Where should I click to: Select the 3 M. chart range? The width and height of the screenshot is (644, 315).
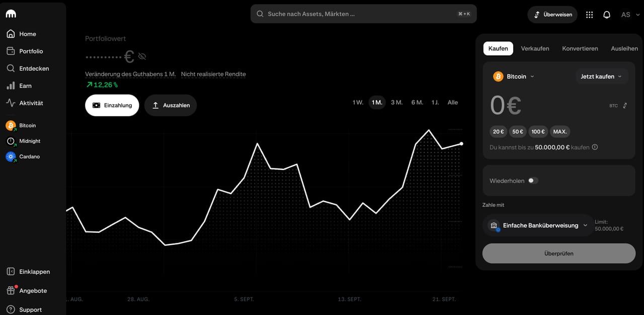click(397, 102)
